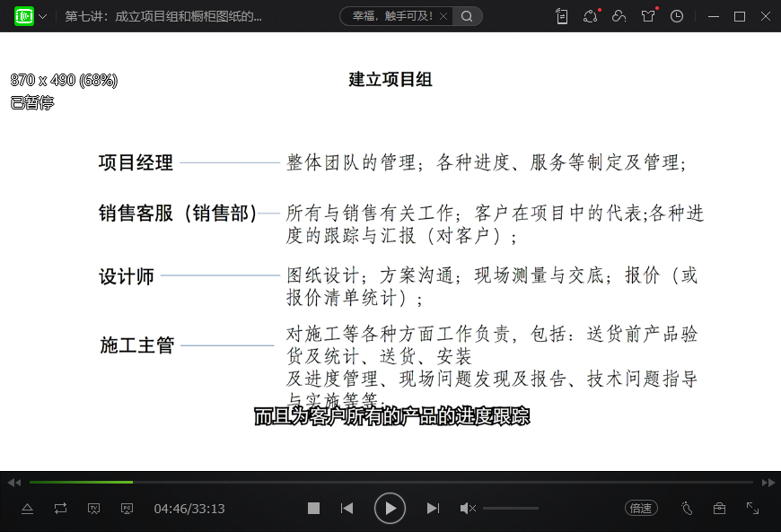
Task: Open the toolbox icon
Action: click(719, 508)
